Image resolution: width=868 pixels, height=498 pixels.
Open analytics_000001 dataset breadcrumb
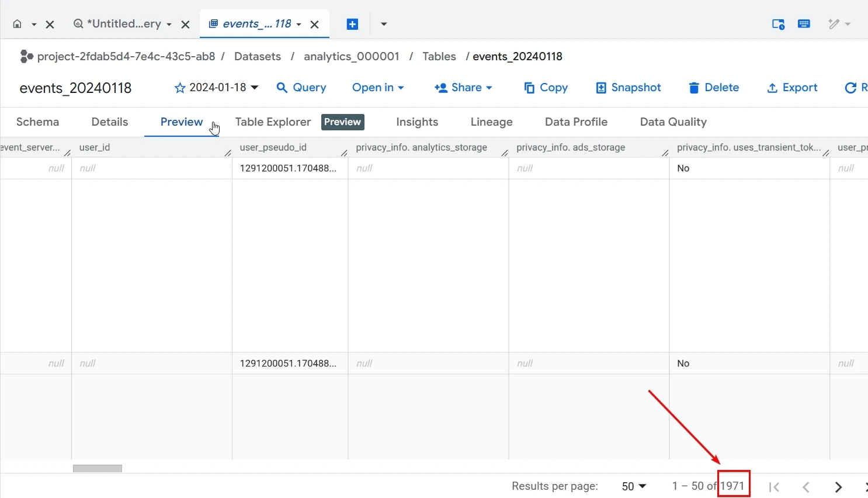(352, 56)
